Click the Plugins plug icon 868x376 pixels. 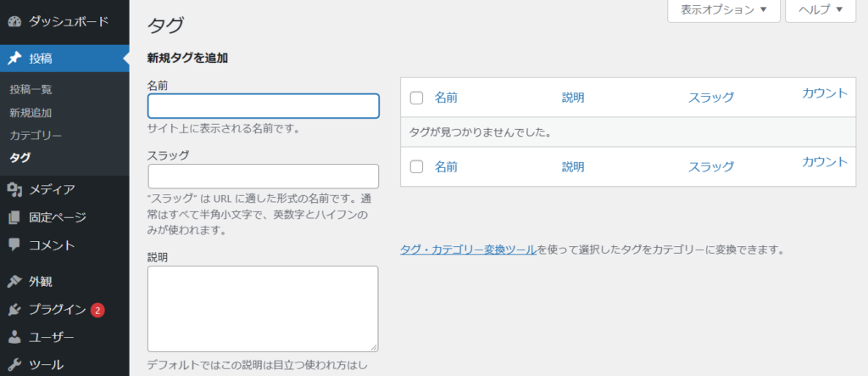(14, 310)
